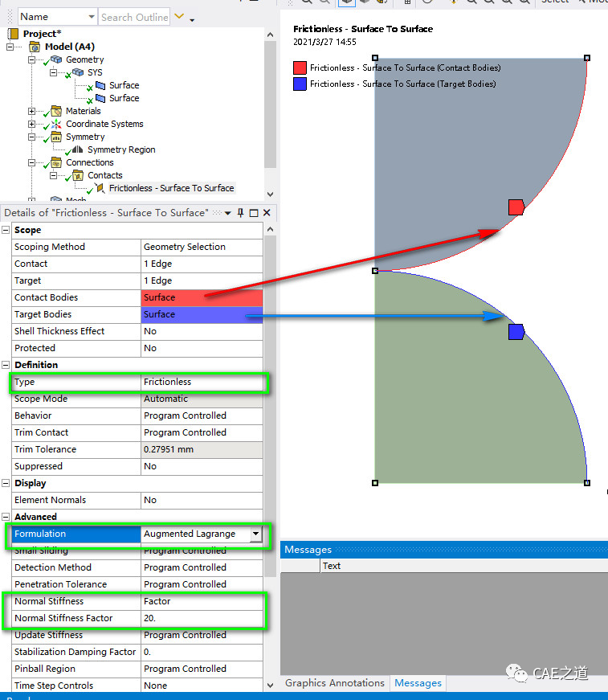608x700 pixels.
Task: Click the Contact value 1 Edge
Action: point(202,264)
